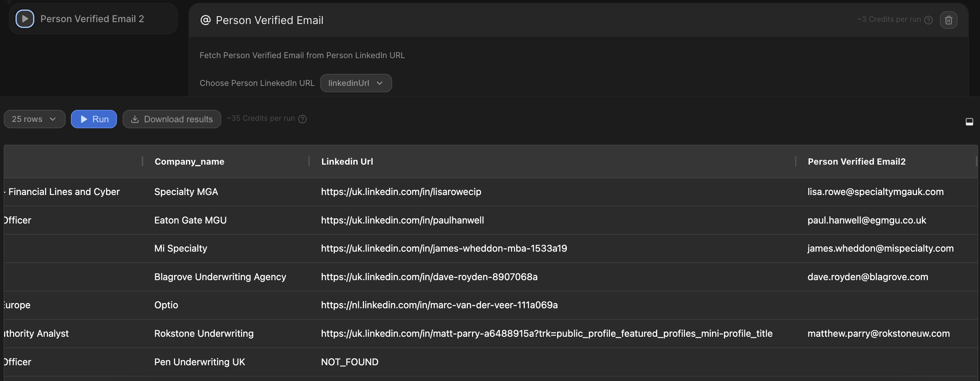Click the @ icon beside Person Verified Email title
This screenshot has height=381, width=980.
pyautogui.click(x=205, y=20)
